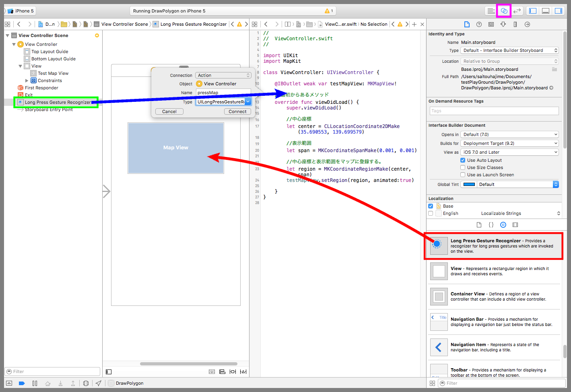
Task: Enable Use Size Classes checkbox
Action: click(x=463, y=167)
